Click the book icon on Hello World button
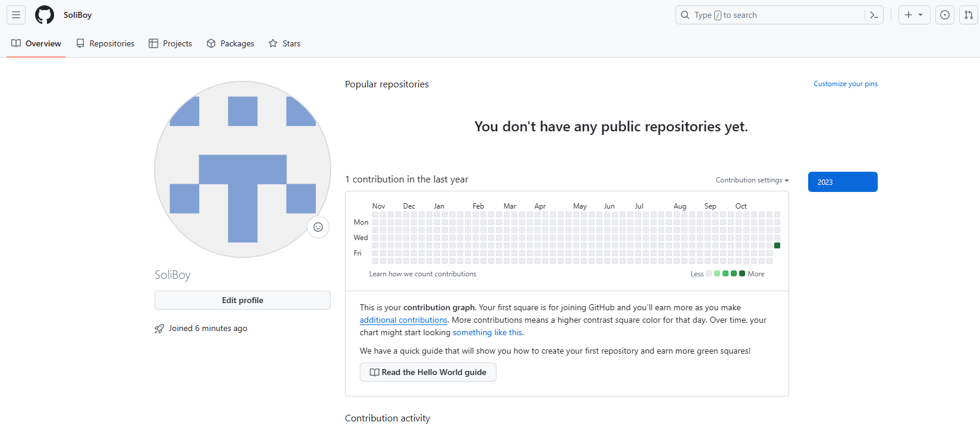The height and width of the screenshot is (438, 980). click(375, 372)
